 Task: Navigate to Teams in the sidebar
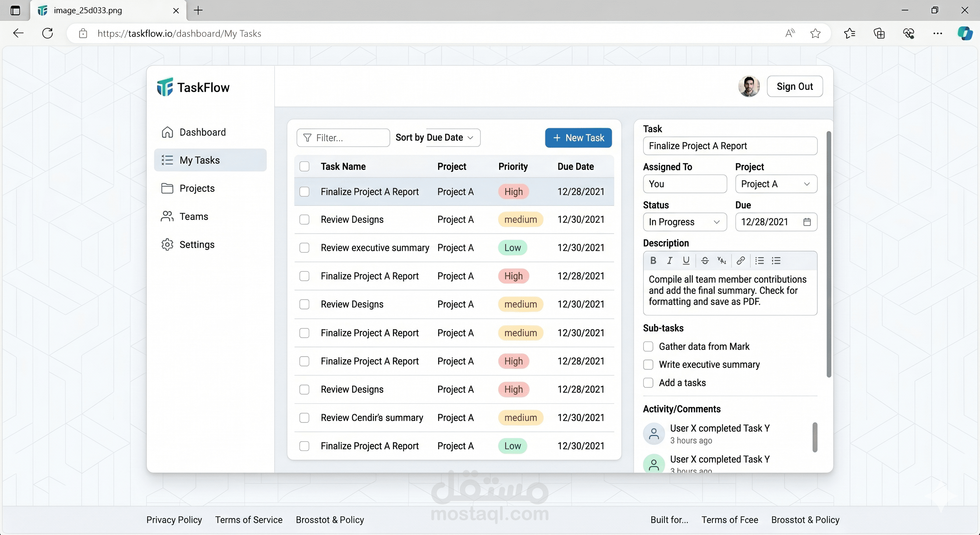(x=210, y=216)
